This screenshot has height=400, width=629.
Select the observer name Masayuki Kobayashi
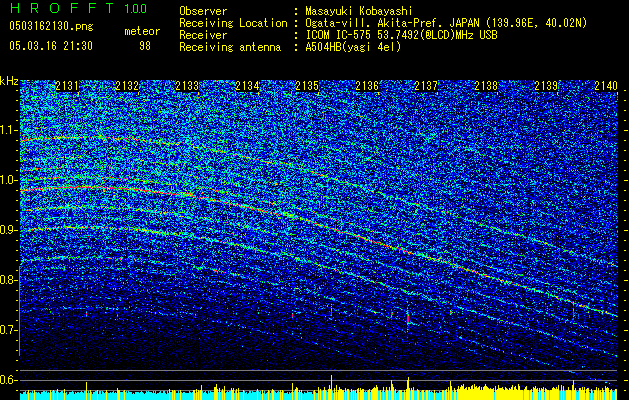[358, 11]
